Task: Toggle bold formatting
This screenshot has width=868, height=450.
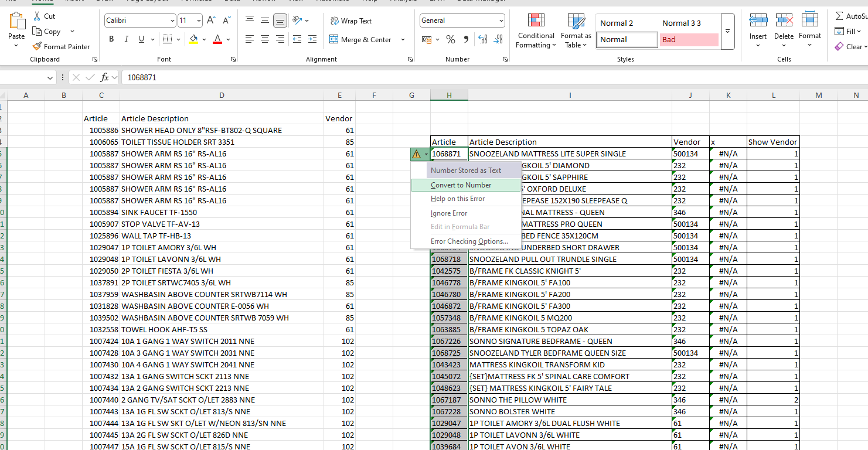Action: [x=111, y=39]
